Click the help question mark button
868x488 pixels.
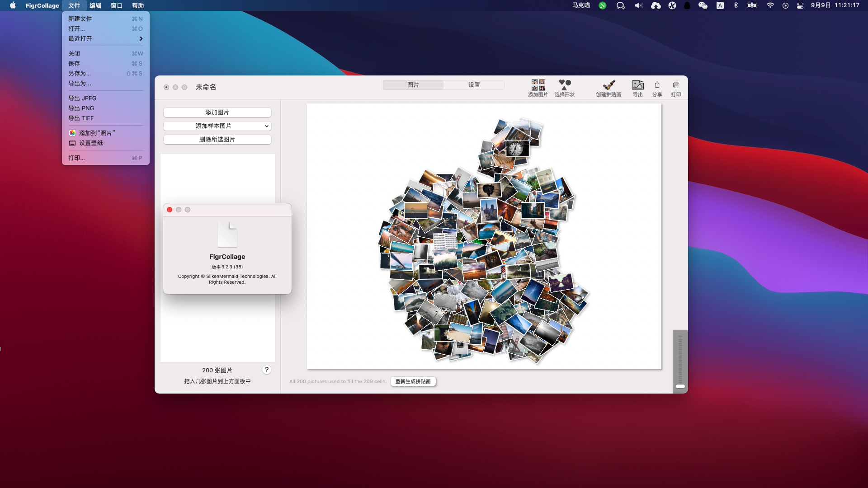point(267,370)
